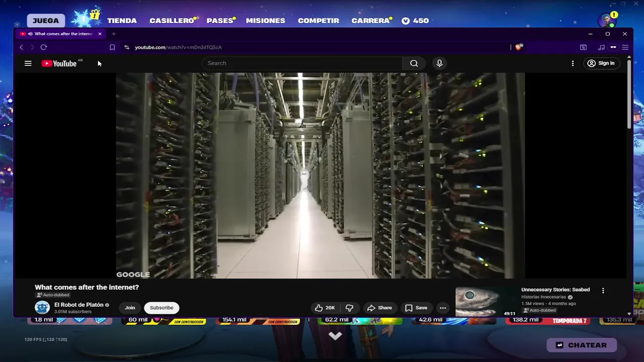
Task: Click the 450 V-Bucks balance
Action: point(415,21)
